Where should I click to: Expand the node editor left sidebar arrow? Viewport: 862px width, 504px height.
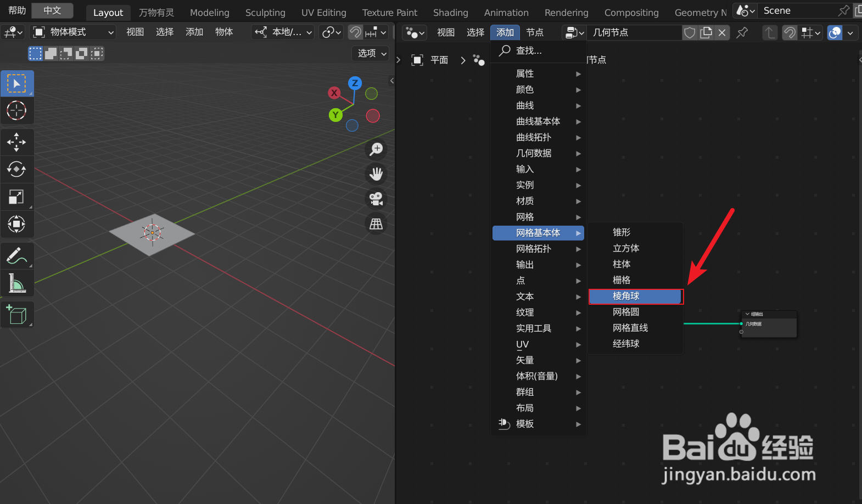(x=399, y=60)
